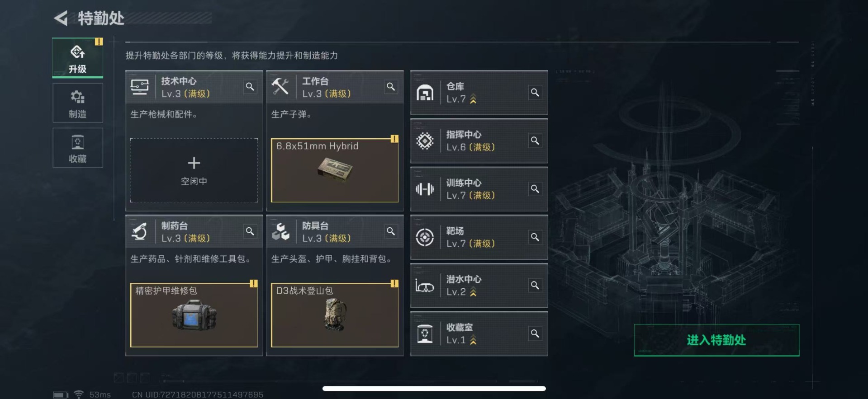Inspect 收藏室 with its magnifier icon
This screenshot has width=868, height=399.
pyautogui.click(x=535, y=333)
